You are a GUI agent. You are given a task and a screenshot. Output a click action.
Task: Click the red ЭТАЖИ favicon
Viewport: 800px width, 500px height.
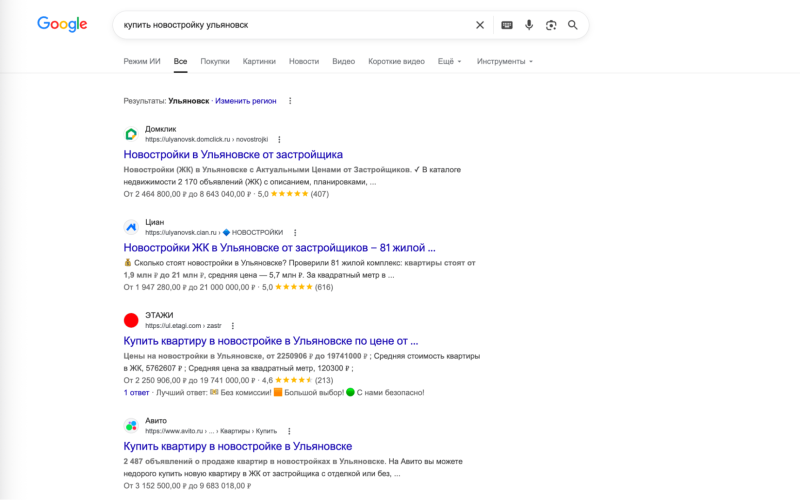(x=131, y=320)
